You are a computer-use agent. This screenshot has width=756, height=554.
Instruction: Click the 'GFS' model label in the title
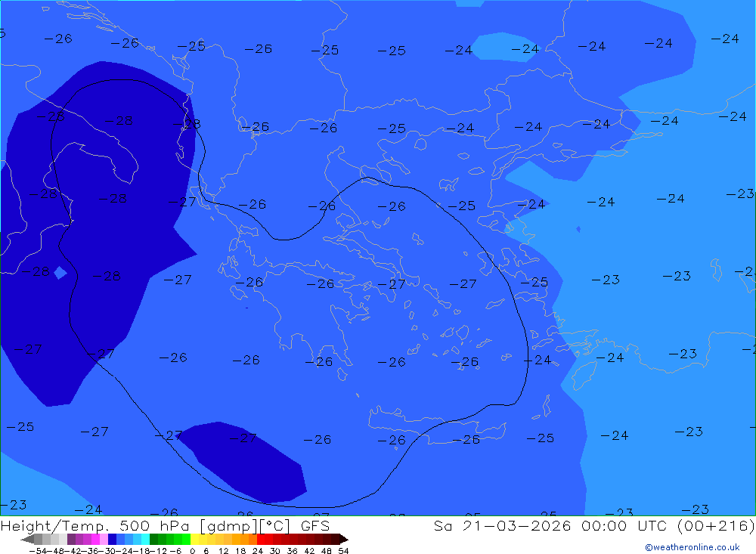(314, 525)
